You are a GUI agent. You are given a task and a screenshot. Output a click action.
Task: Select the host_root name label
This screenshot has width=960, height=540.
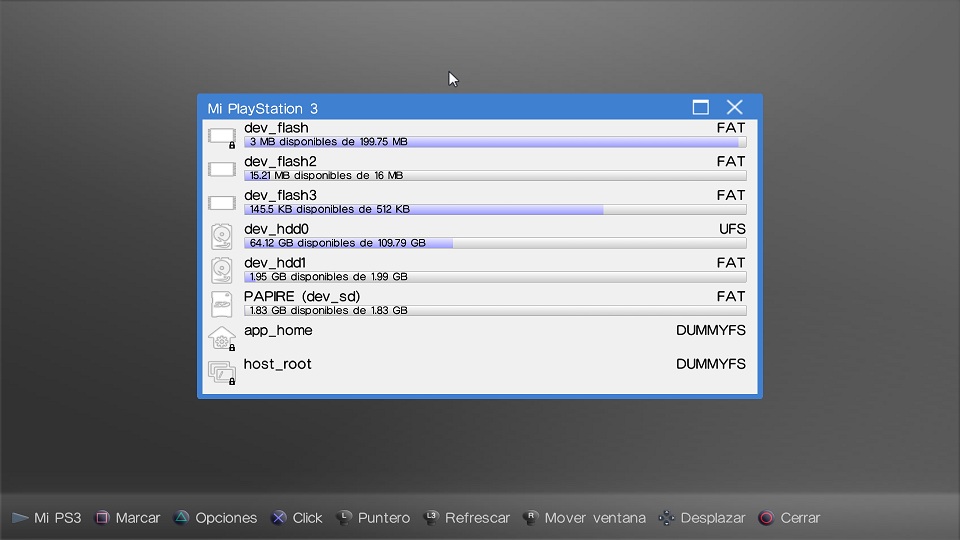point(277,364)
